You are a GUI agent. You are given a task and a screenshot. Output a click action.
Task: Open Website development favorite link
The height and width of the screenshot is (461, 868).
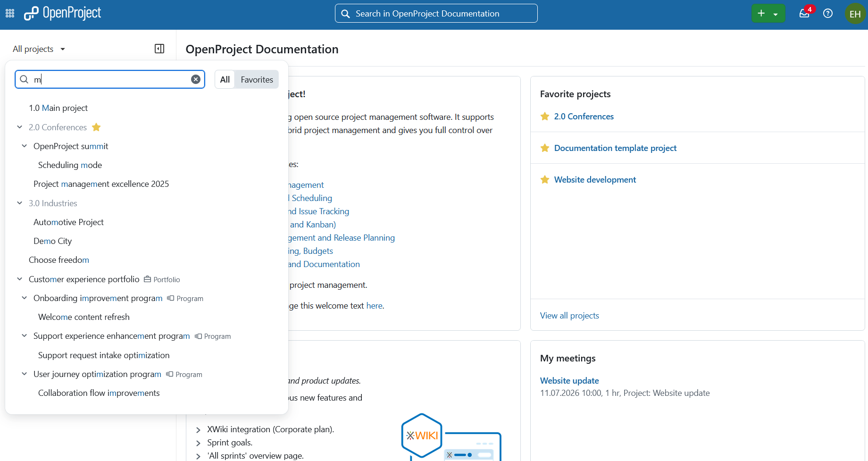click(595, 180)
